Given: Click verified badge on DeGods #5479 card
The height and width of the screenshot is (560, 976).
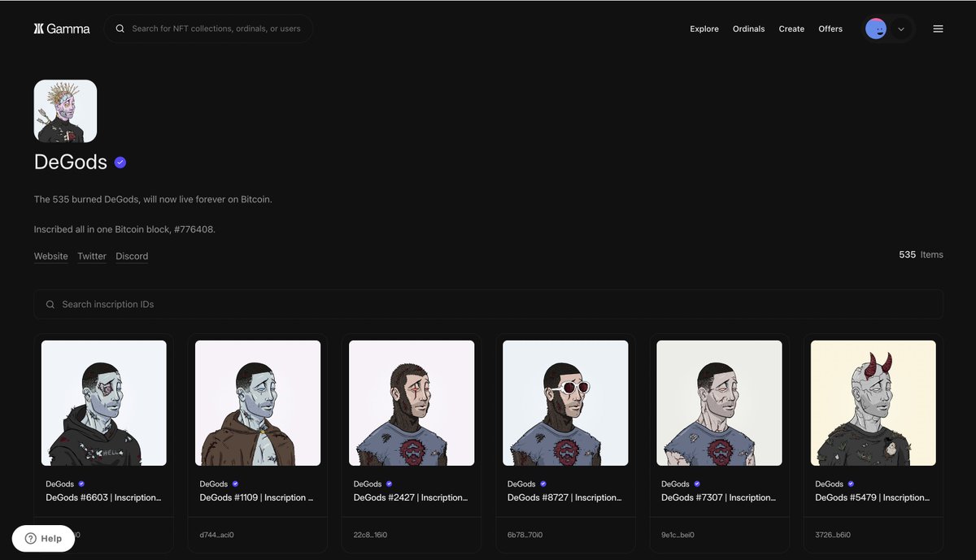Looking at the screenshot, I should point(850,484).
